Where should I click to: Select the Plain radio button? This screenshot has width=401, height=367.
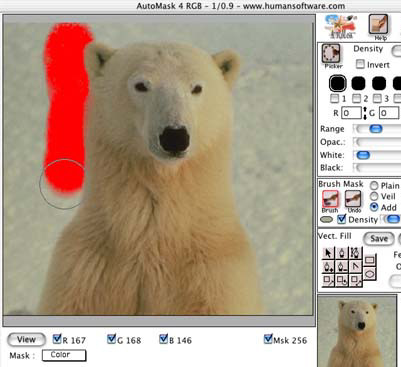pyautogui.click(x=374, y=185)
